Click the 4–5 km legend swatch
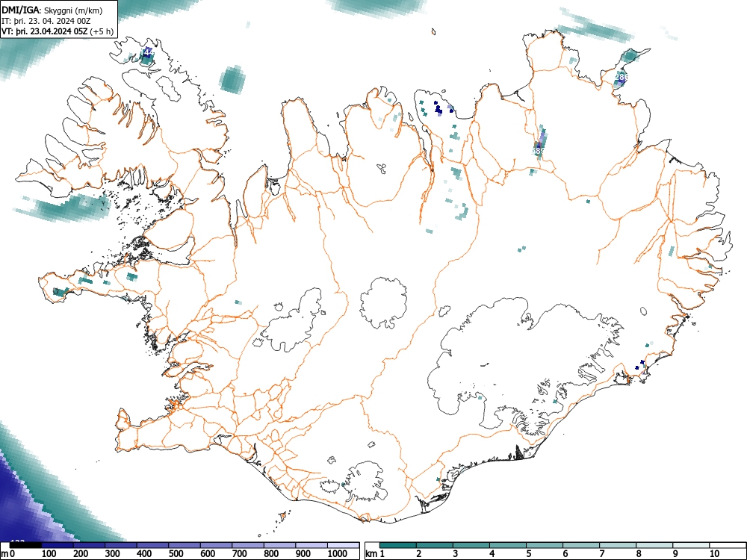 [x=508, y=545]
